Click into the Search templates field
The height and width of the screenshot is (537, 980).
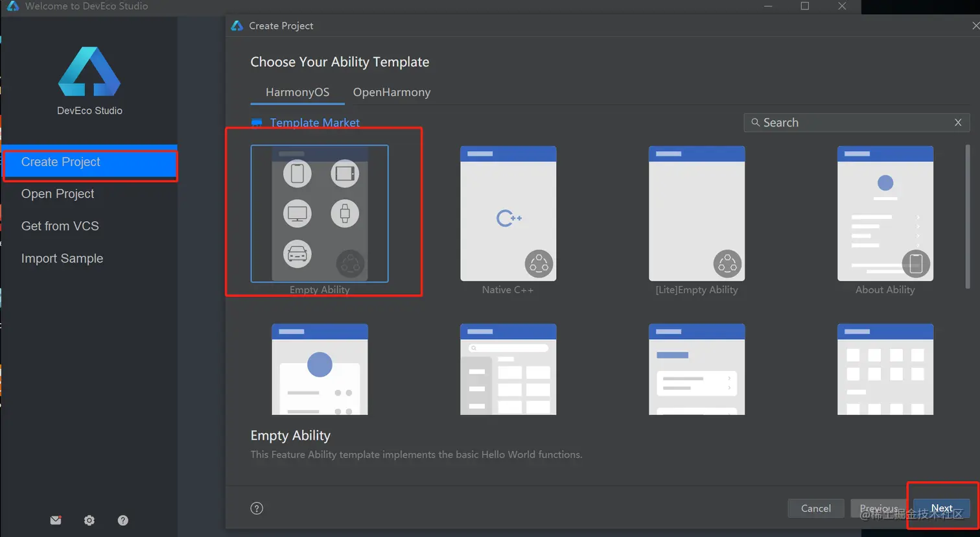click(x=857, y=123)
